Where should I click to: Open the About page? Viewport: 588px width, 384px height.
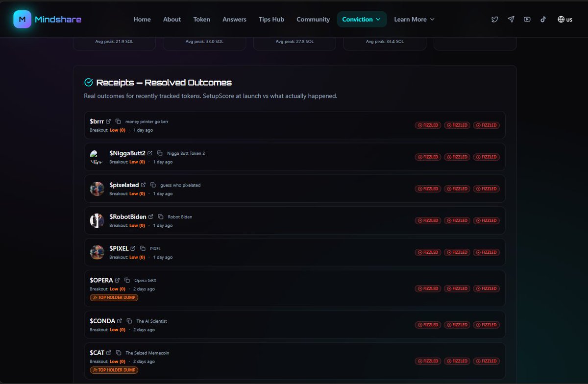tap(172, 19)
